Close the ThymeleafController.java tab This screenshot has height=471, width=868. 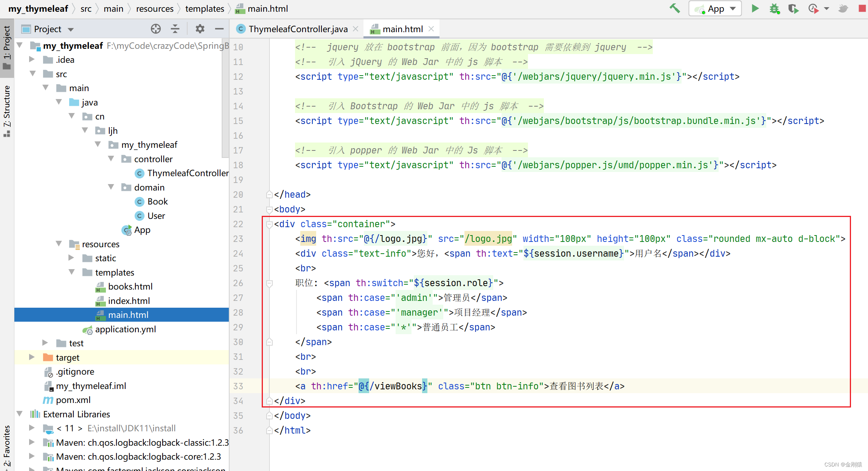click(355, 29)
